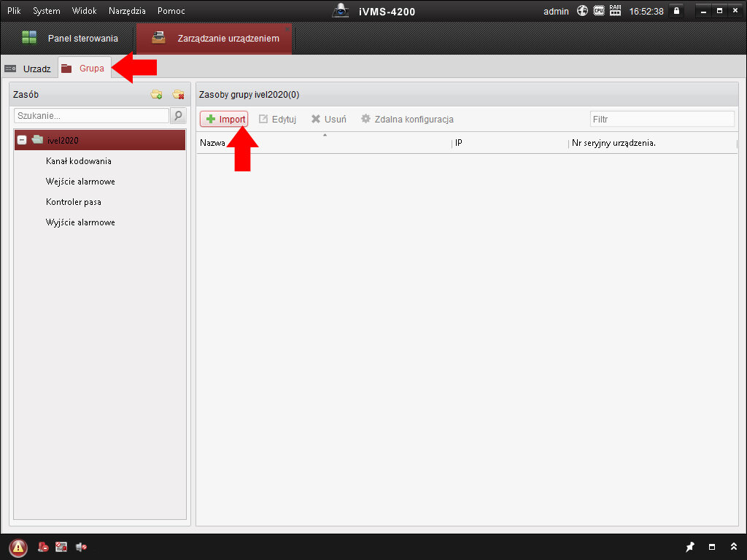Click the CPU usage icon
This screenshot has height=560, width=747.
coord(599,11)
